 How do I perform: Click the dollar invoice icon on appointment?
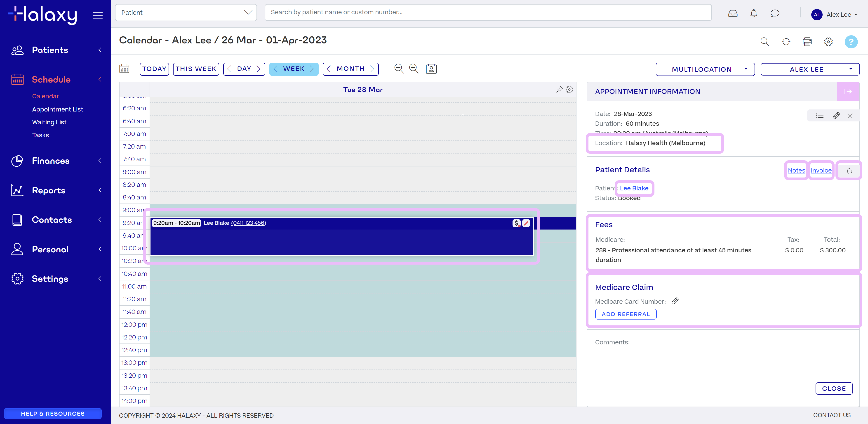[x=516, y=223]
